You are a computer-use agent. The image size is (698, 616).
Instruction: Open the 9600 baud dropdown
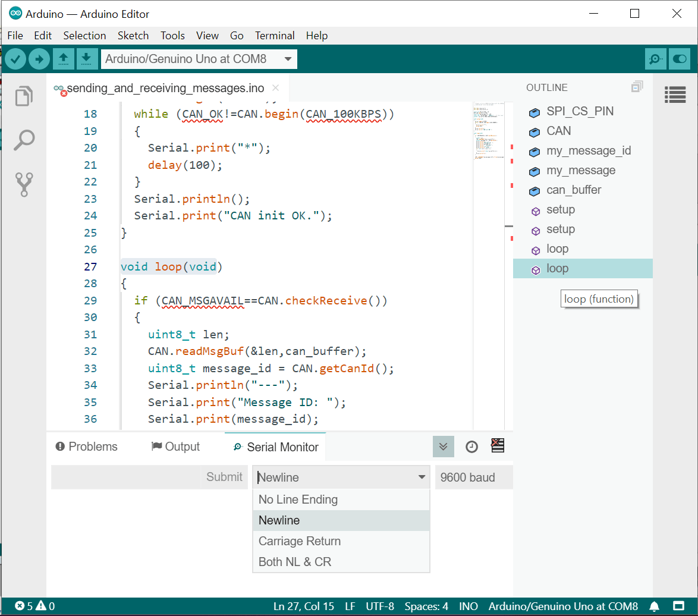(474, 477)
